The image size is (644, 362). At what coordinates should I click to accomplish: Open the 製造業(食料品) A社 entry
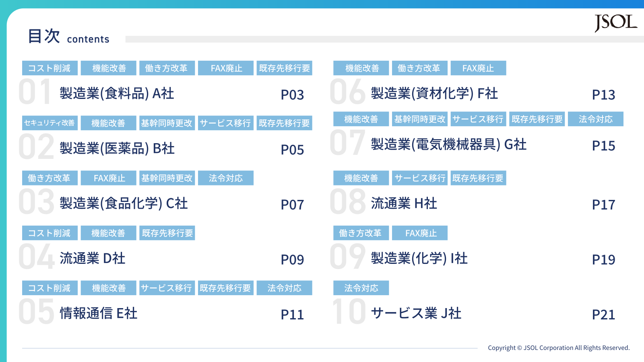tap(117, 93)
